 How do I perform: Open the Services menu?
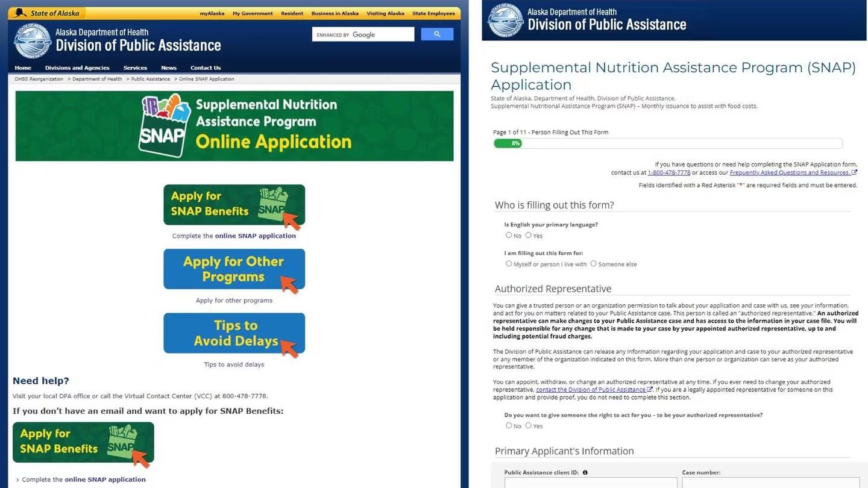tap(135, 68)
